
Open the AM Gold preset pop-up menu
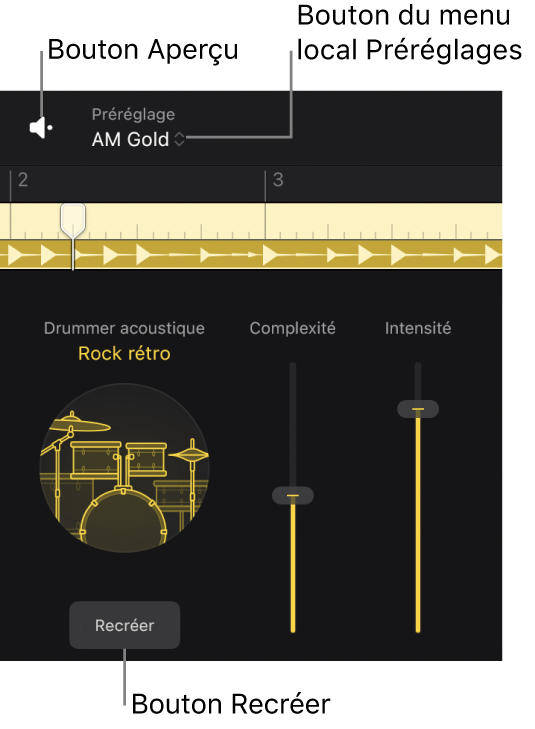(x=138, y=139)
